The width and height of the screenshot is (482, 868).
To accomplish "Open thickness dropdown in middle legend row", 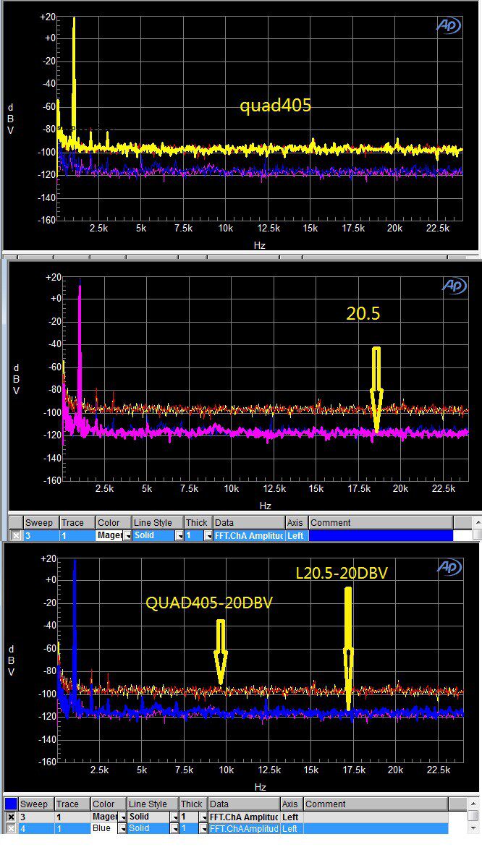I will tap(208, 536).
